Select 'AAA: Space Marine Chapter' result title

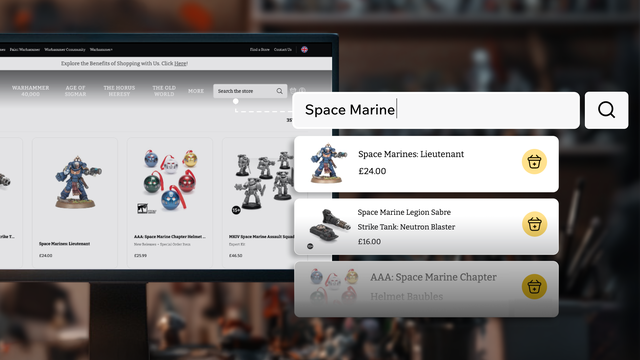pyautogui.click(x=433, y=277)
